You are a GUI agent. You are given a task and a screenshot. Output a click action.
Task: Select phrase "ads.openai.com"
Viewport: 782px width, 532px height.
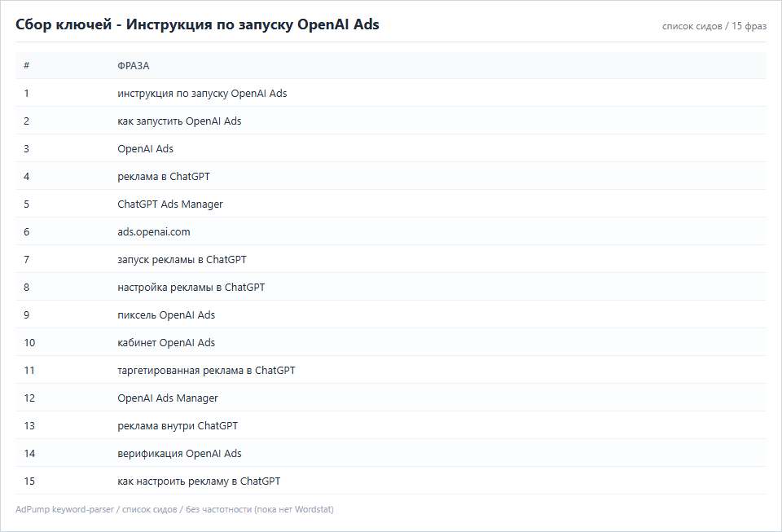(x=154, y=232)
